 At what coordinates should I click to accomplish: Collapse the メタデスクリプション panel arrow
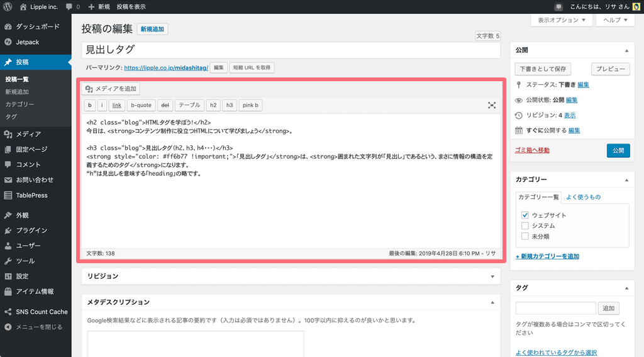pos(492,302)
